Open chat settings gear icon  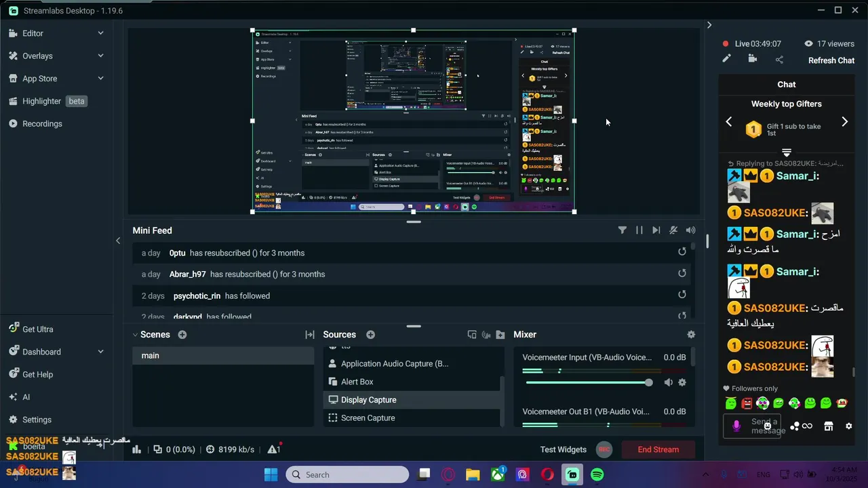(x=848, y=426)
